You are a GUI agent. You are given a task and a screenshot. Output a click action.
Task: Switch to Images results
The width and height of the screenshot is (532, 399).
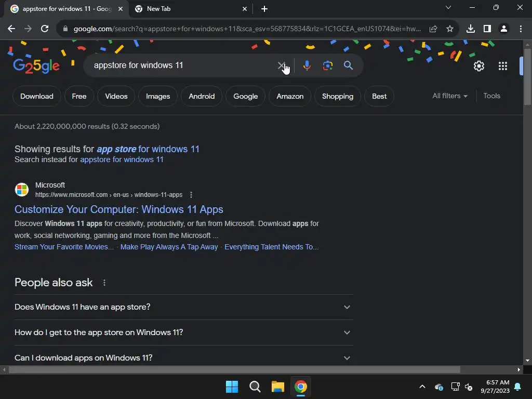pos(158,96)
